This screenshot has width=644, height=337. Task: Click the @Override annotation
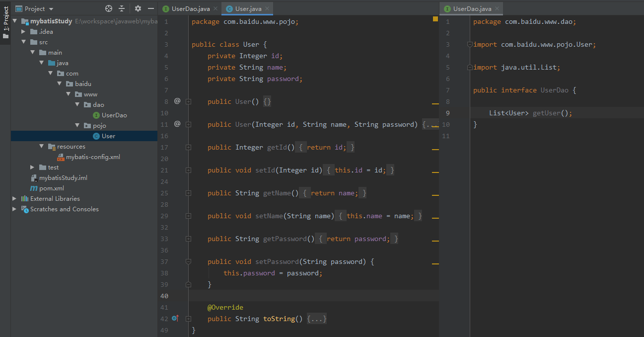[x=225, y=307]
